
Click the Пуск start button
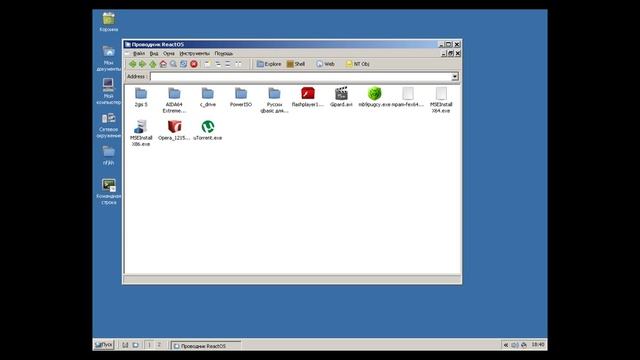(104, 345)
